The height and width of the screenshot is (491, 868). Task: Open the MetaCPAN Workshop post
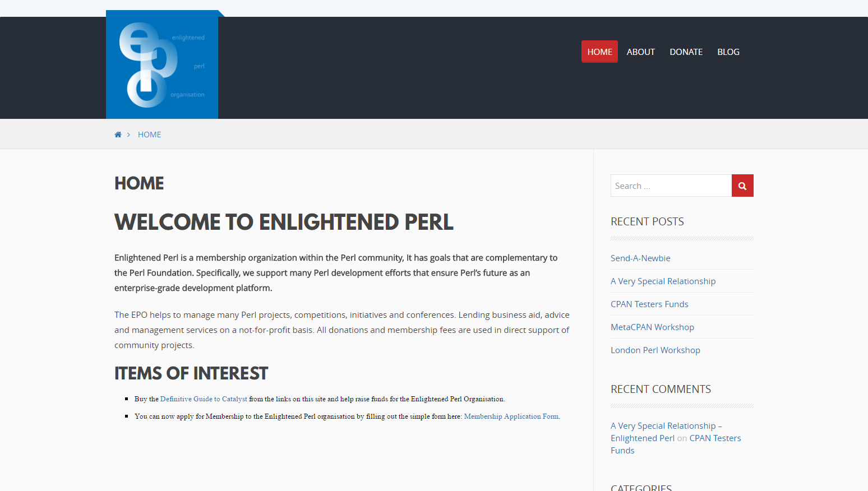click(652, 327)
